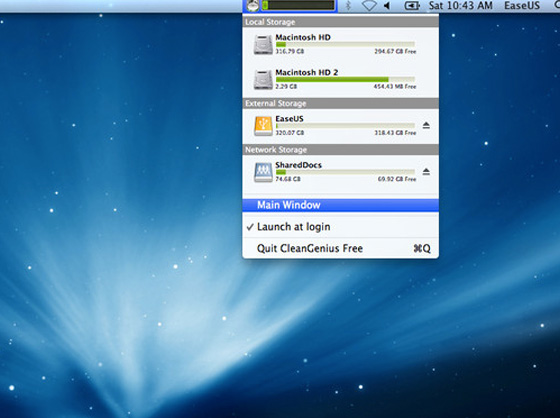Click the 294.67 GB Free label
Image resolution: width=560 pixels, height=418 pixels.
(395, 51)
